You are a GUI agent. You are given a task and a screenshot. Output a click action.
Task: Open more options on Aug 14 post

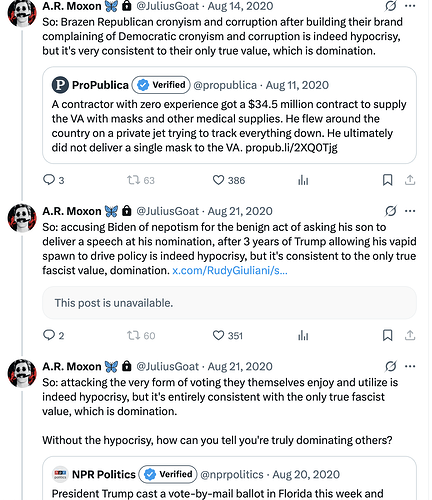click(x=410, y=6)
